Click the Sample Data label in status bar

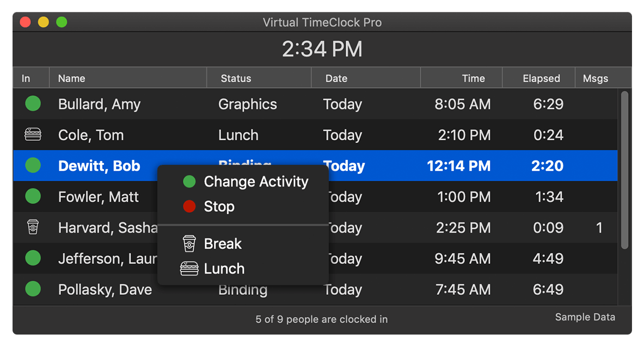[585, 317]
